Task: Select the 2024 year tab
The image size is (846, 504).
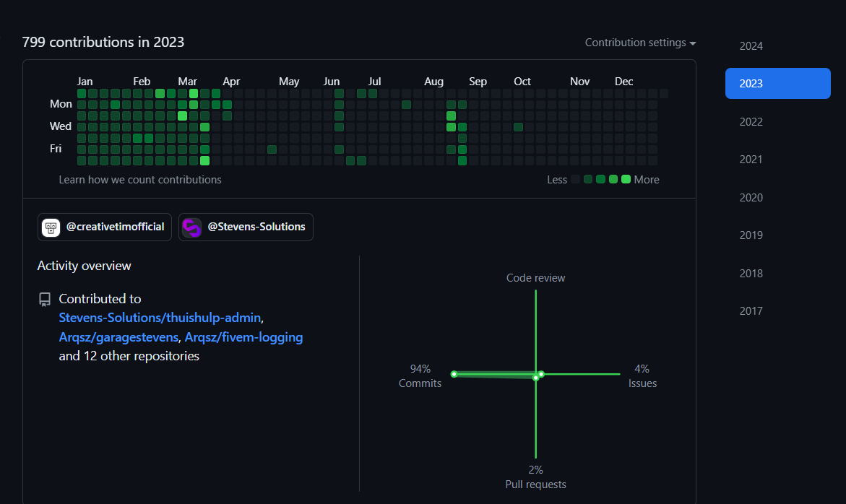Action: 751,46
